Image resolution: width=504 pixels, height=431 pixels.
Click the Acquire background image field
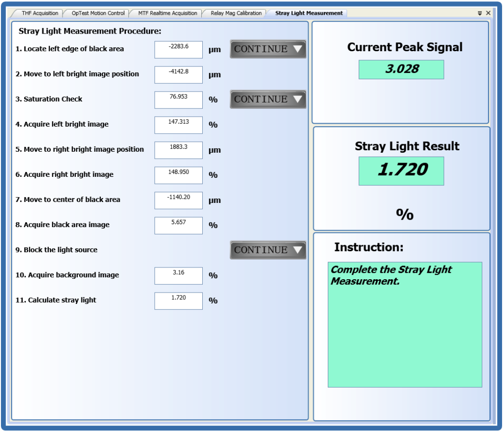pyautogui.click(x=178, y=275)
